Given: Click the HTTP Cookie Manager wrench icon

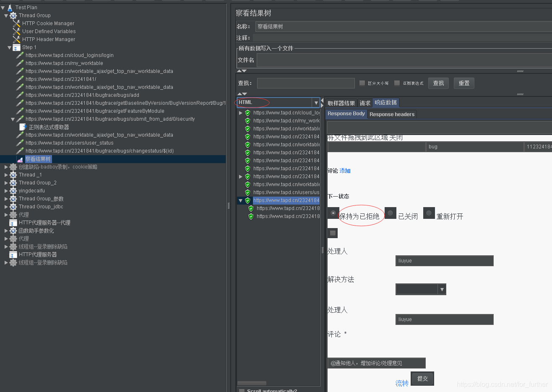Looking at the screenshot, I should 17,23.
